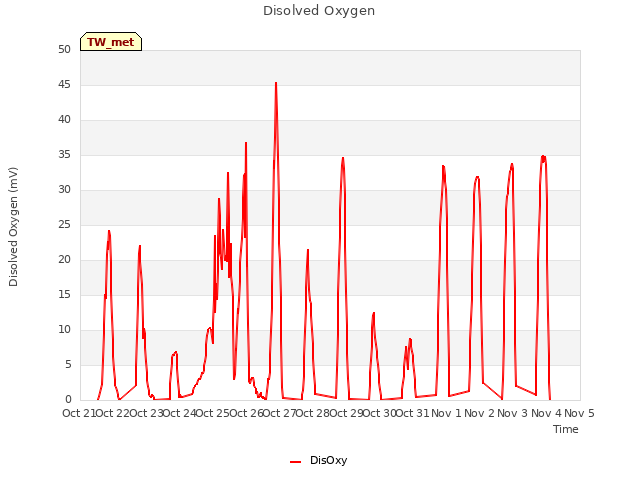The height and width of the screenshot is (480, 640).
Task: Select the 'Disolved Oxygen' chart title
Action: pos(319,11)
